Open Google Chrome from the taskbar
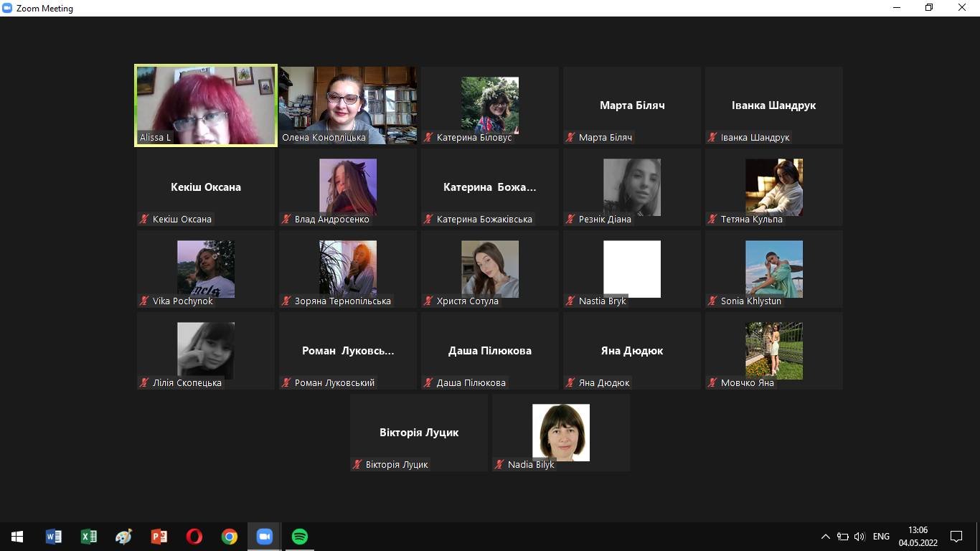 coord(229,537)
